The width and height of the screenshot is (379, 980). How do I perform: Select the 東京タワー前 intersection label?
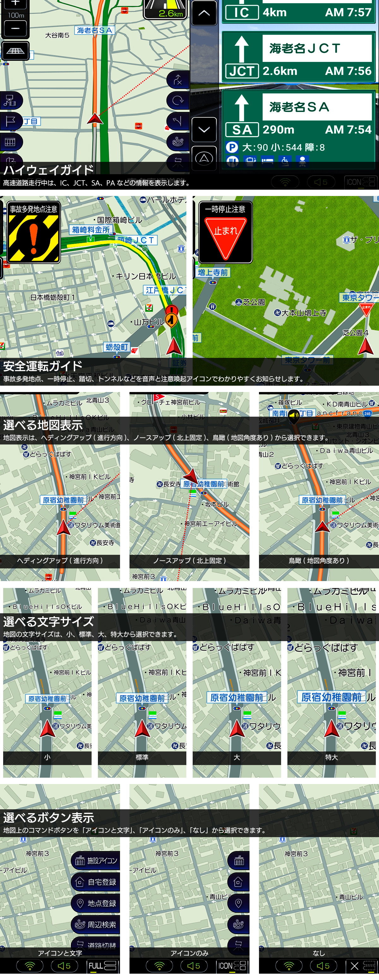[307, 360]
